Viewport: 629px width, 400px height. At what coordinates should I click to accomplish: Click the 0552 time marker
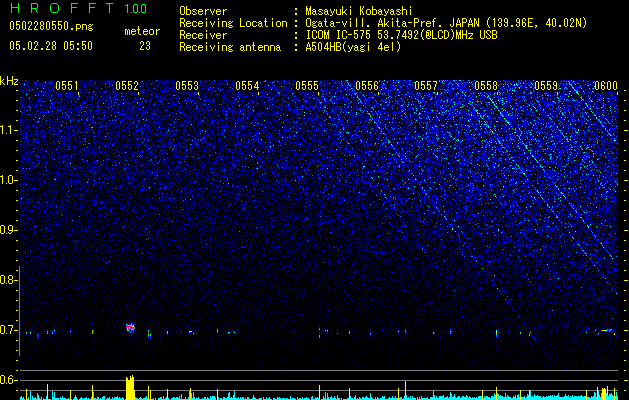(127, 86)
